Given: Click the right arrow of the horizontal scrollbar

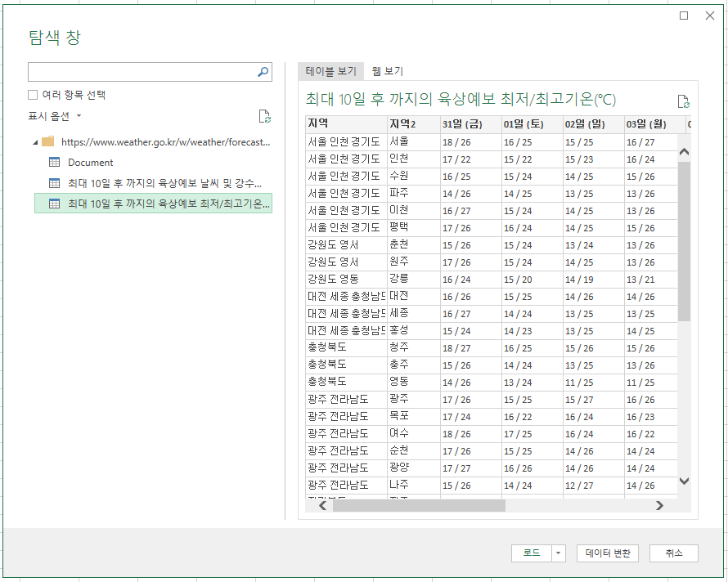Looking at the screenshot, I should pyautogui.click(x=659, y=505).
